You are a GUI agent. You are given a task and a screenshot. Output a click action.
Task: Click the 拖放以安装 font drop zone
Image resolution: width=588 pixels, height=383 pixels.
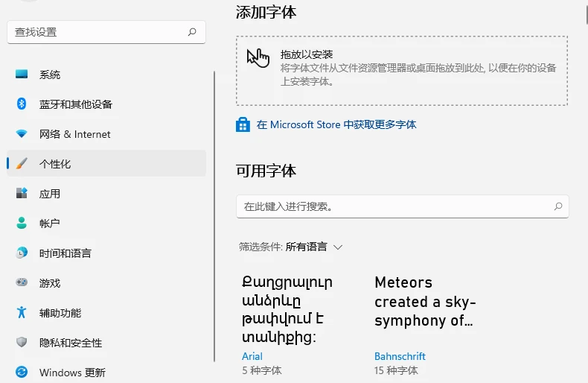[402, 71]
